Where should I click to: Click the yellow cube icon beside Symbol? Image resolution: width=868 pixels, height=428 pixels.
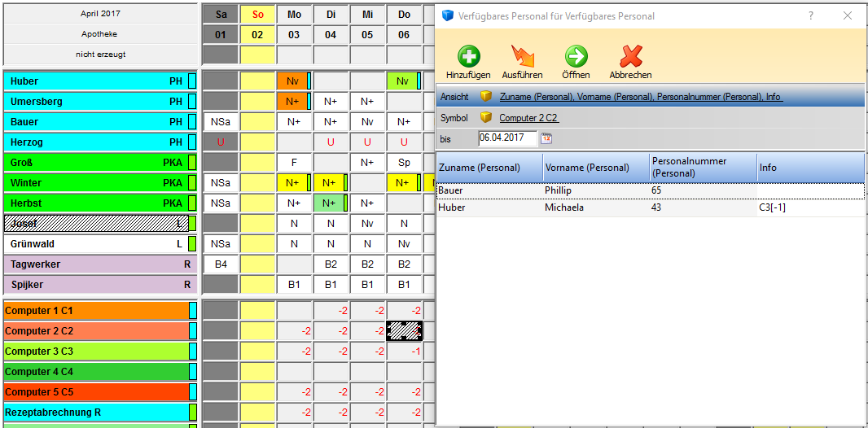click(487, 118)
